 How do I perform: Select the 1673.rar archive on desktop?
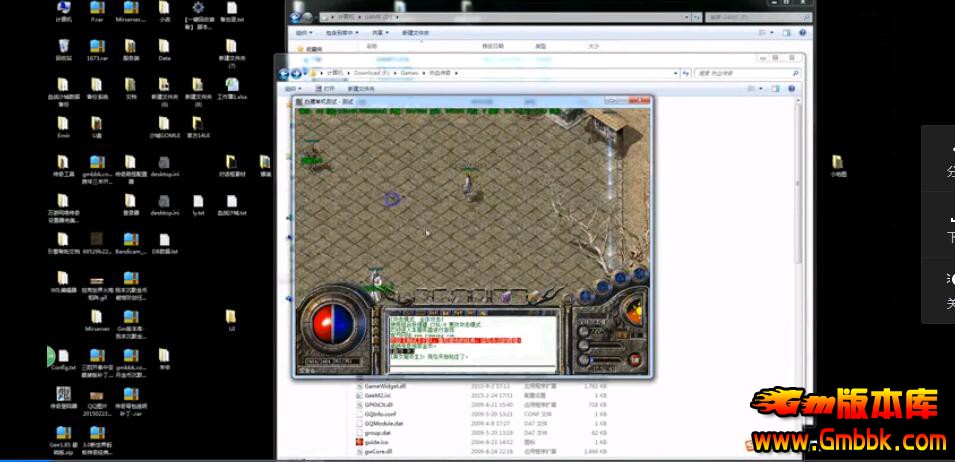(97, 48)
